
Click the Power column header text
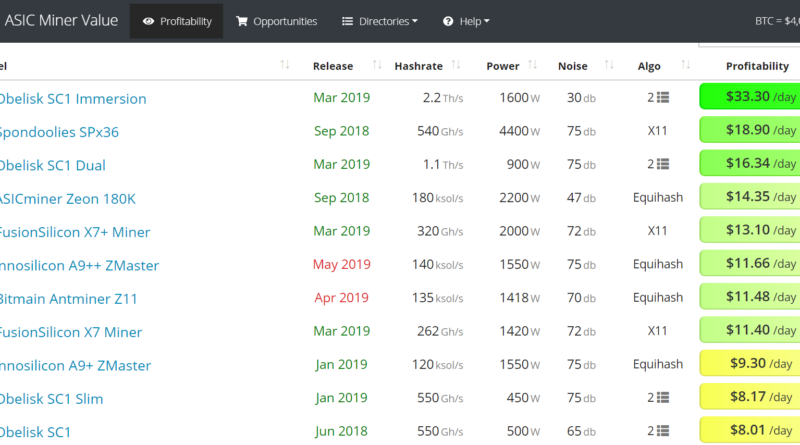(x=503, y=66)
